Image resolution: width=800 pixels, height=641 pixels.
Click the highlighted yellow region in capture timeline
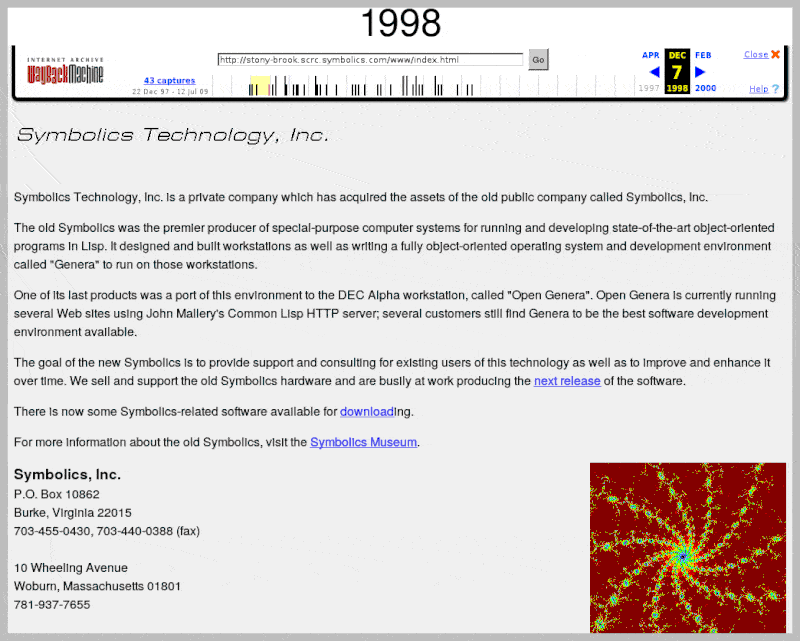click(x=260, y=86)
